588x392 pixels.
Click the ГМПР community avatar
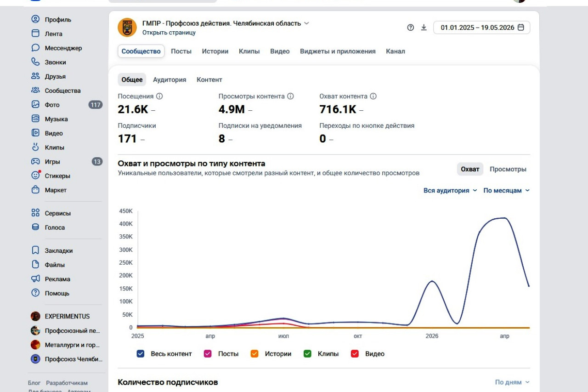click(x=127, y=28)
